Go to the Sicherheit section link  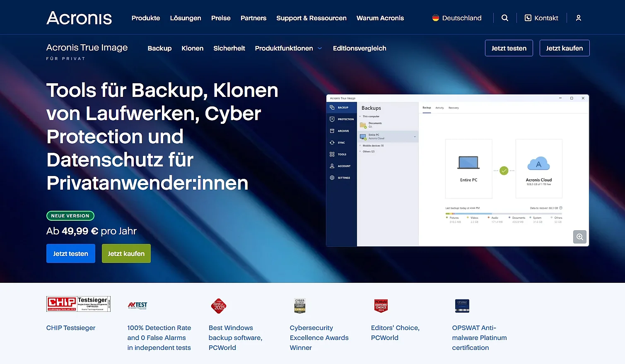point(229,48)
